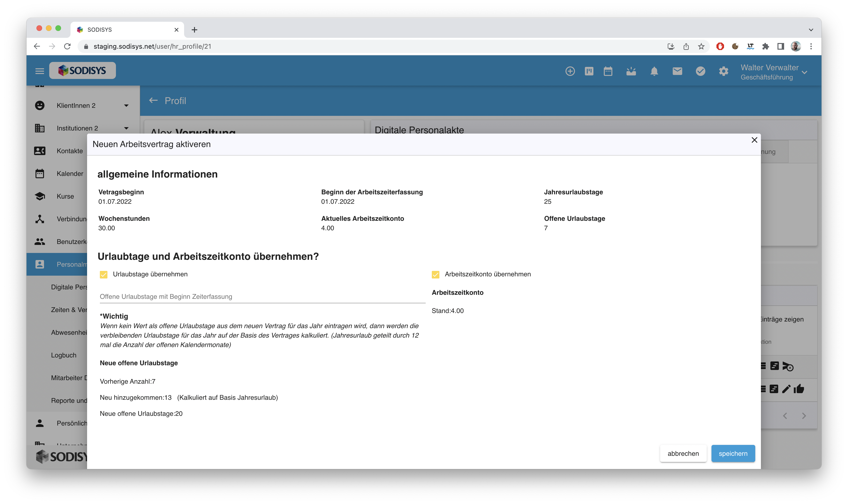Image resolution: width=848 pixels, height=504 pixels.
Task: Open the notifications bell icon
Action: (654, 71)
